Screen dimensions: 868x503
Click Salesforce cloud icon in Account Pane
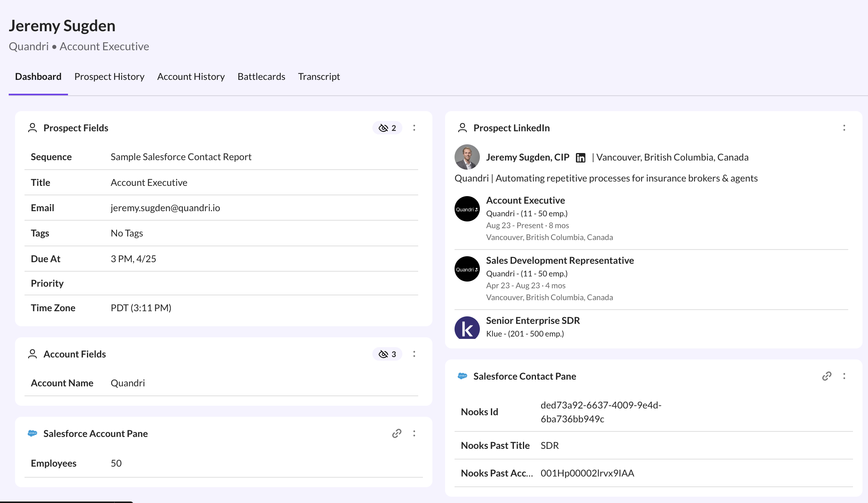[32, 434]
